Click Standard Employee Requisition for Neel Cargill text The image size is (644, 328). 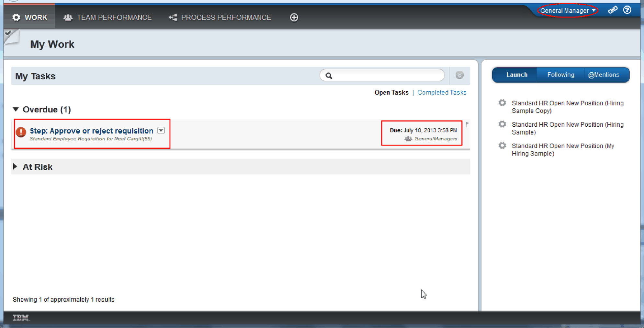pyautogui.click(x=91, y=139)
